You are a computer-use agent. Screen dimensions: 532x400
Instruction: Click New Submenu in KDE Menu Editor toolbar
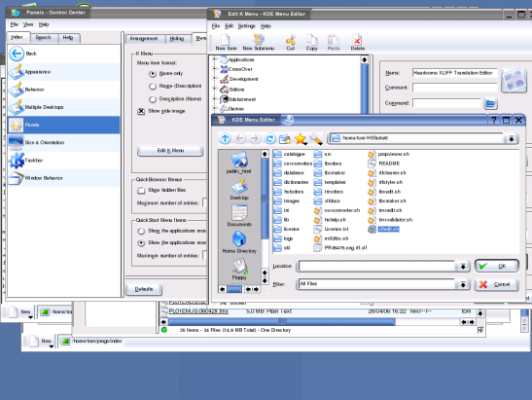(258, 43)
